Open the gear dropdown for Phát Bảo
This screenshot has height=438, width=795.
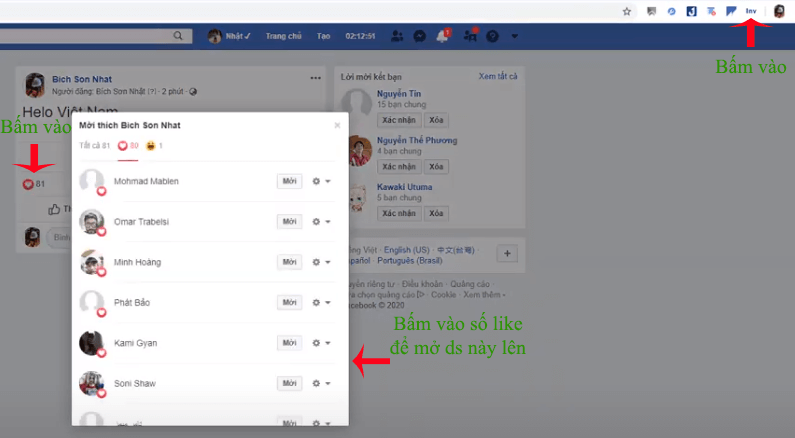click(x=321, y=303)
